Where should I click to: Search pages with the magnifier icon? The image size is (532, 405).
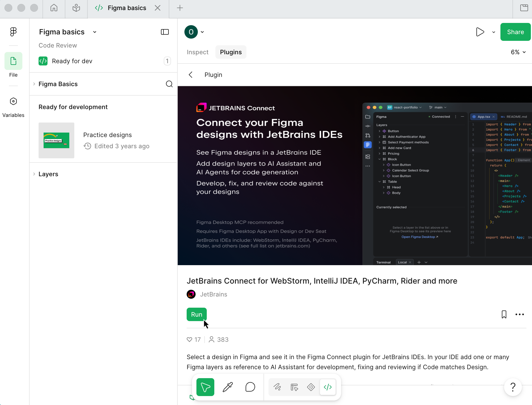[169, 84]
